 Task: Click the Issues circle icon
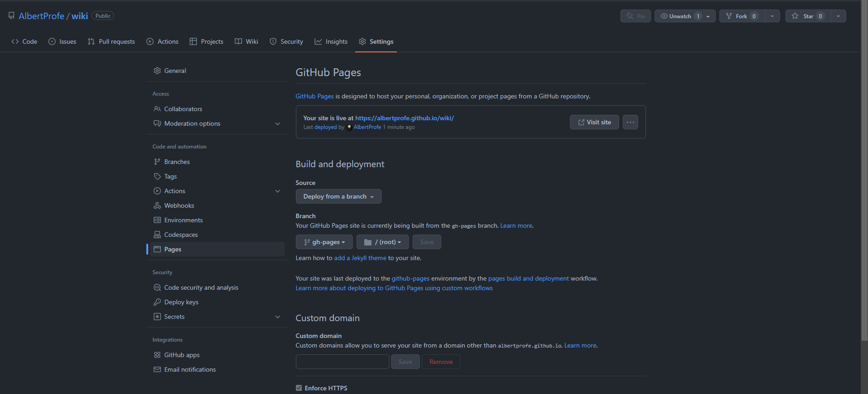coord(52,41)
